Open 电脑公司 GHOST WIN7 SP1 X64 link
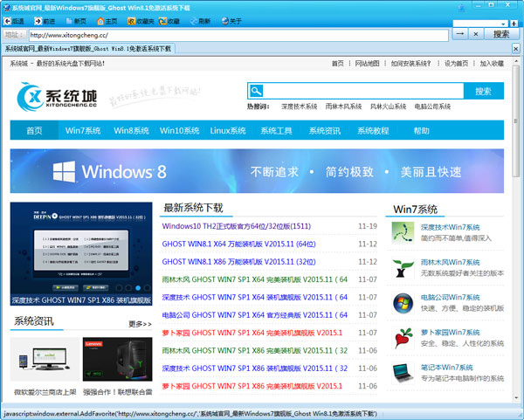 (x=255, y=315)
